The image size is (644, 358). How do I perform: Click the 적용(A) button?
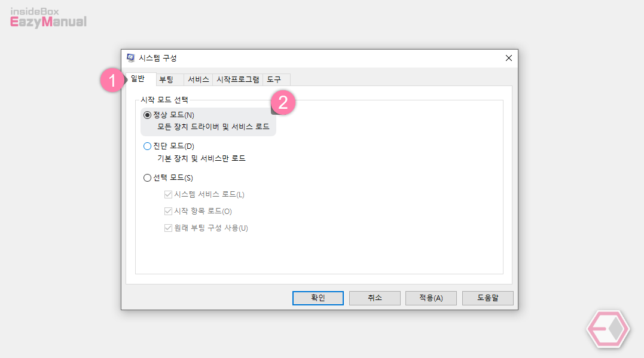pyautogui.click(x=431, y=298)
